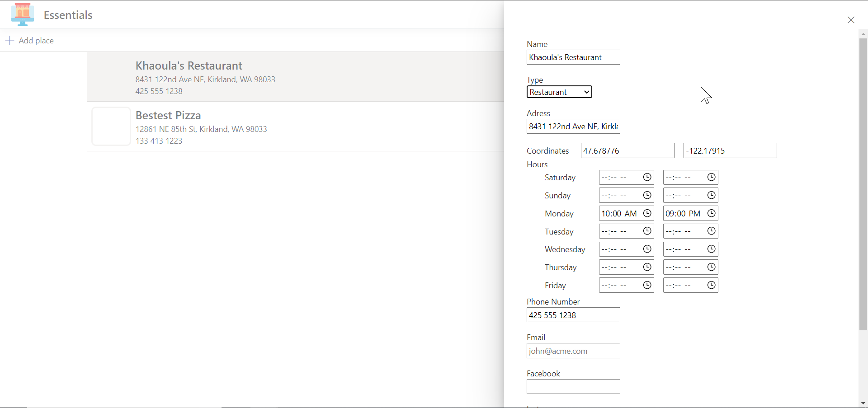The image size is (868, 408).
Task: Open Sunday closing time clock picker
Action: pyautogui.click(x=712, y=196)
